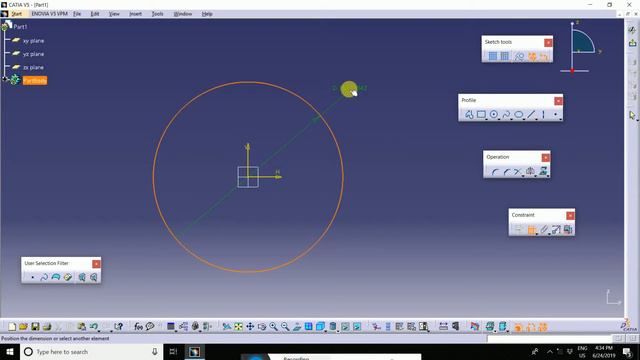
Task: Click the Feature Element Filter icon
Action: tap(82, 278)
